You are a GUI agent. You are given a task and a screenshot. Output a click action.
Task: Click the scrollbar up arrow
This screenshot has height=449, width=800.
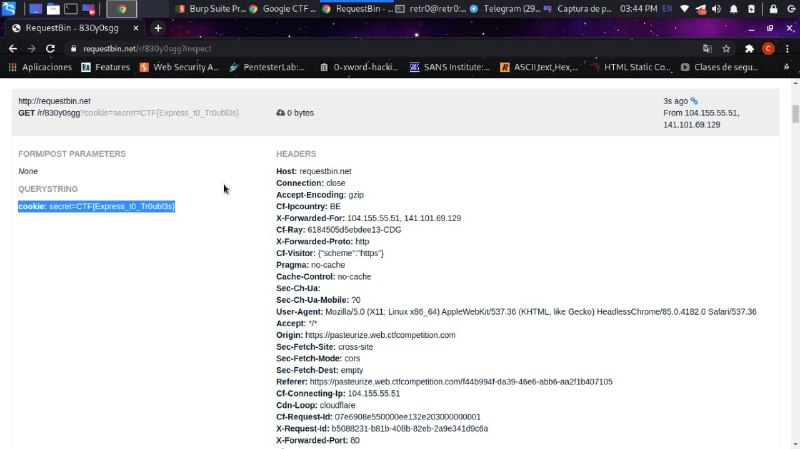click(x=795, y=83)
